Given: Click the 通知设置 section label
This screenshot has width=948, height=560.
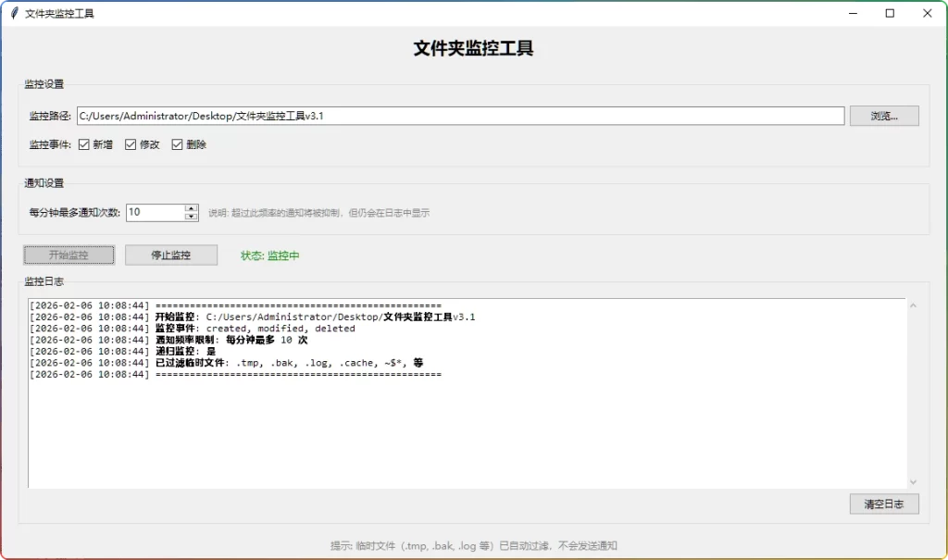Looking at the screenshot, I should point(44,182).
